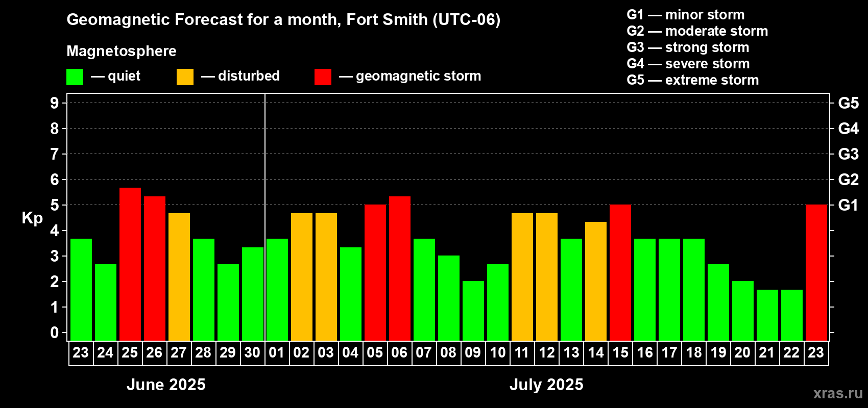Select the green bar for July 09

click(x=473, y=311)
